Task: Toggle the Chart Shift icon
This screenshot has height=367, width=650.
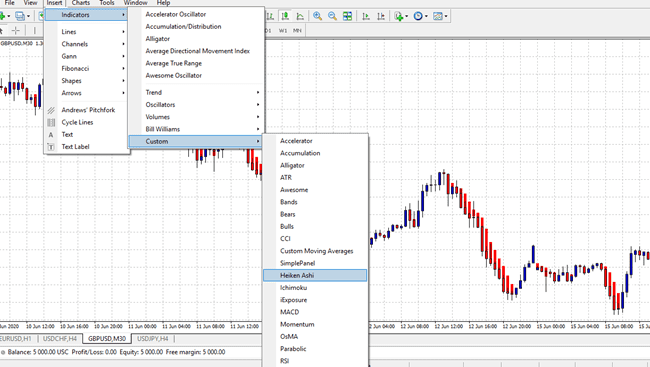Action: [x=381, y=16]
